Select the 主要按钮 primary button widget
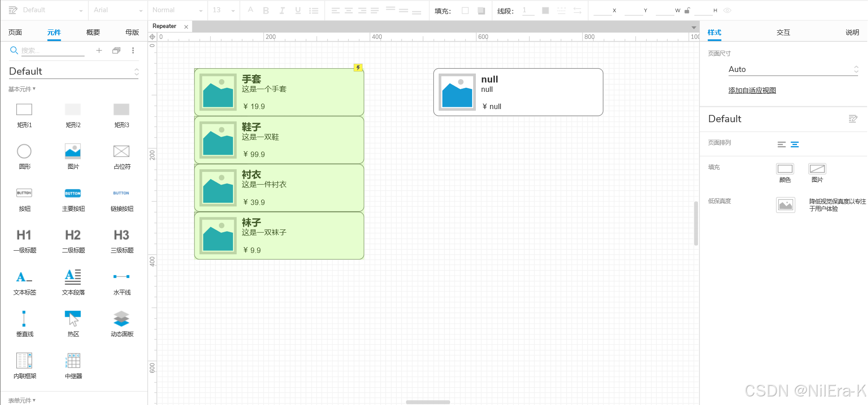The height and width of the screenshot is (405, 868). pos(73,199)
